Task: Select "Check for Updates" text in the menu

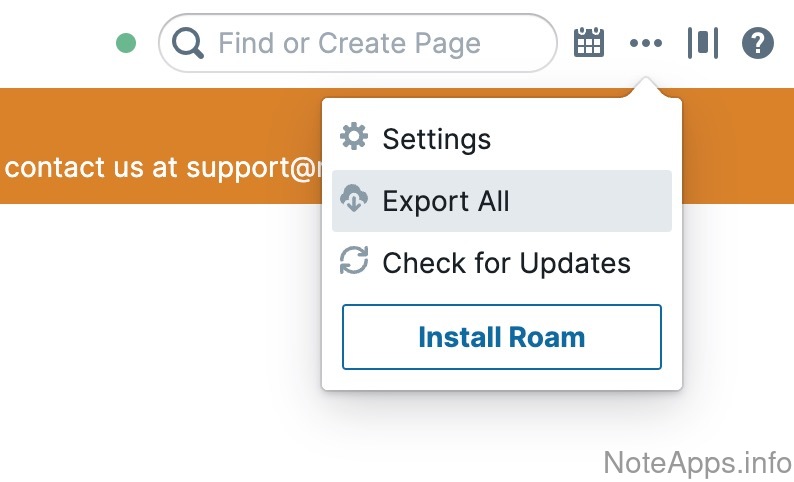Action: pyautogui.click(x=506, y=263)
